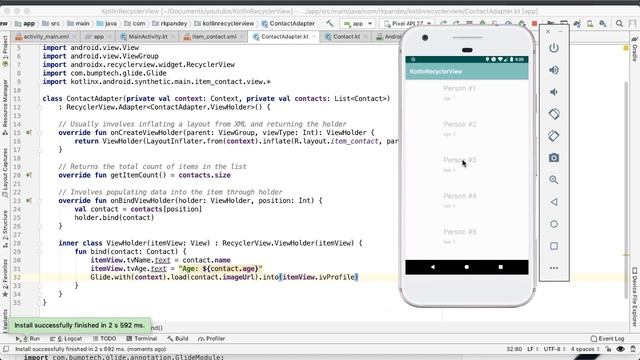Click the editor vertical scrollbar
This screenshot has height=360, width=640.
pos(626,190)
